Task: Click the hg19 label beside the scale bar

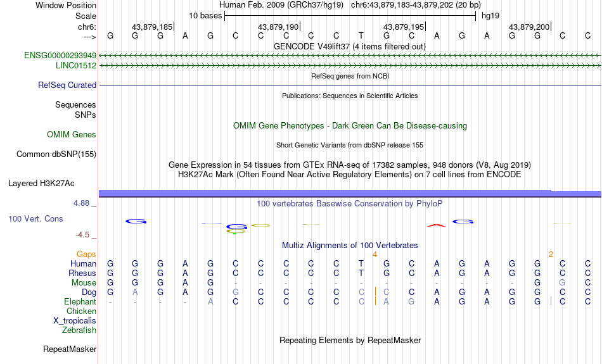Action: (x=490, y=16)
